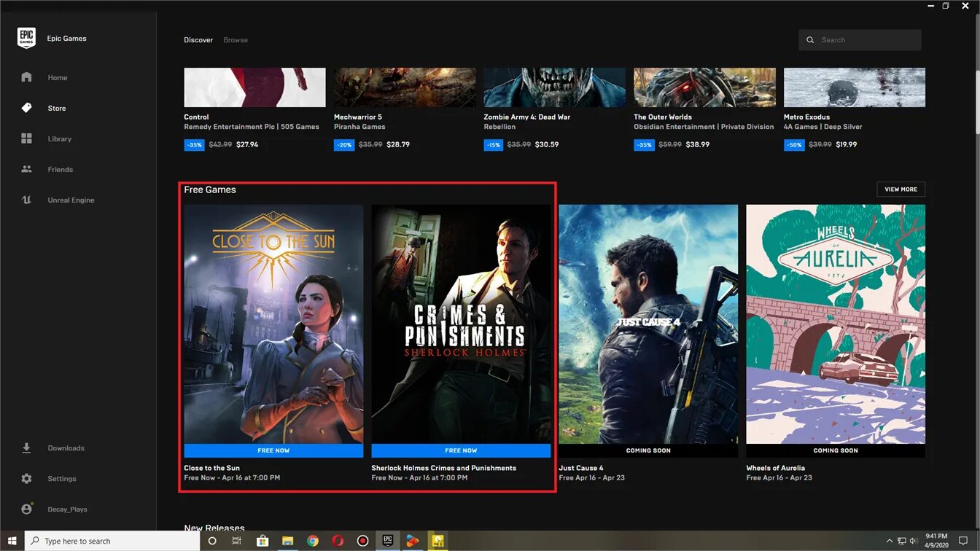980x551 pixels.
Task: Click "Free Apr 16 - Apr 23" under Just Cause 4
Action: 591,478
